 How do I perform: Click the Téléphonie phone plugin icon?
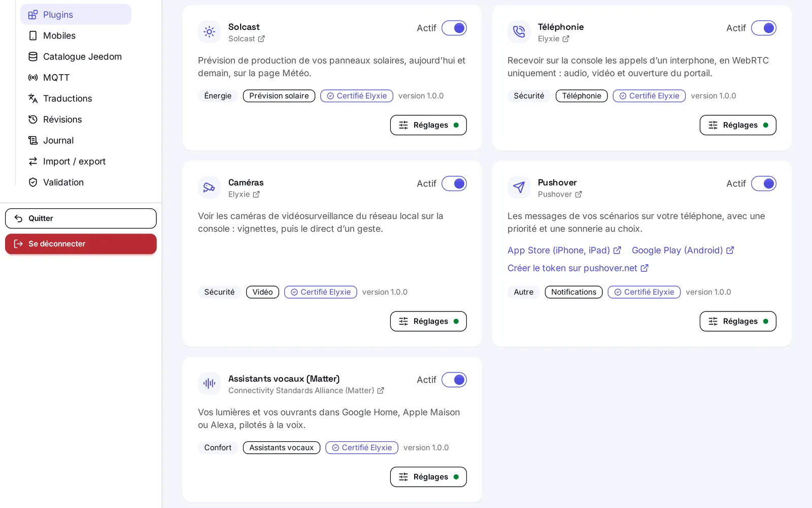[x=519, y=31]
